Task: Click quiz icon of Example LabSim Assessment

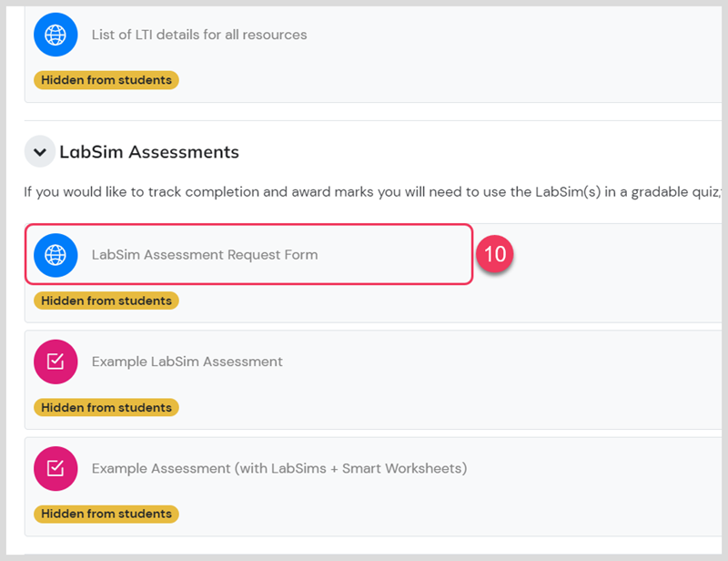Action: point(56,362)
